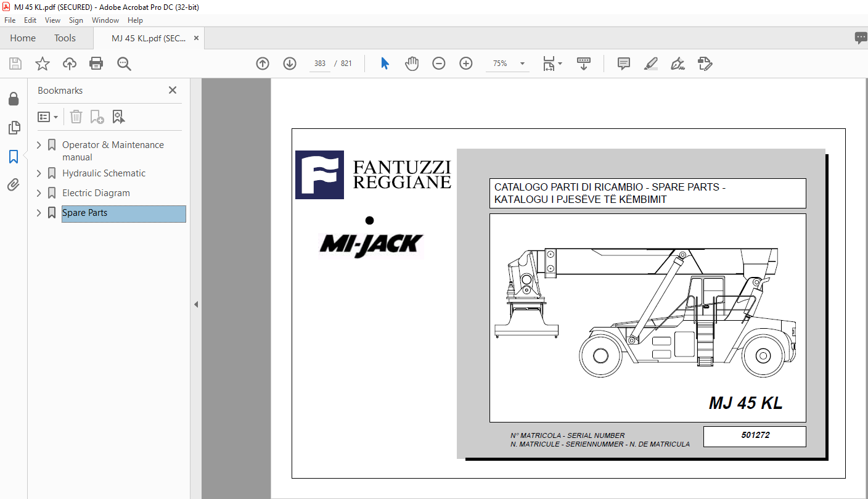
Task: Click the serial number 501272 box
Action: (755, 436)
